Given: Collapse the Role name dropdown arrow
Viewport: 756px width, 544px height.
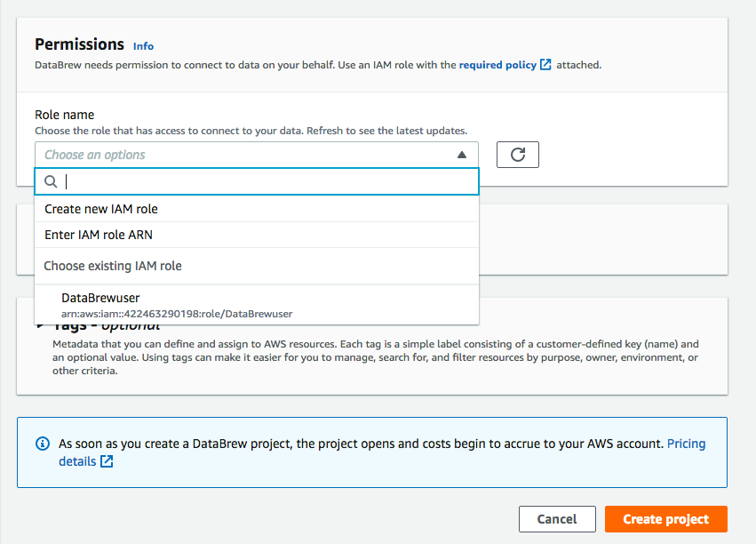Looking at the screenshot, I should pyautogui.click(x=462, y=155).
